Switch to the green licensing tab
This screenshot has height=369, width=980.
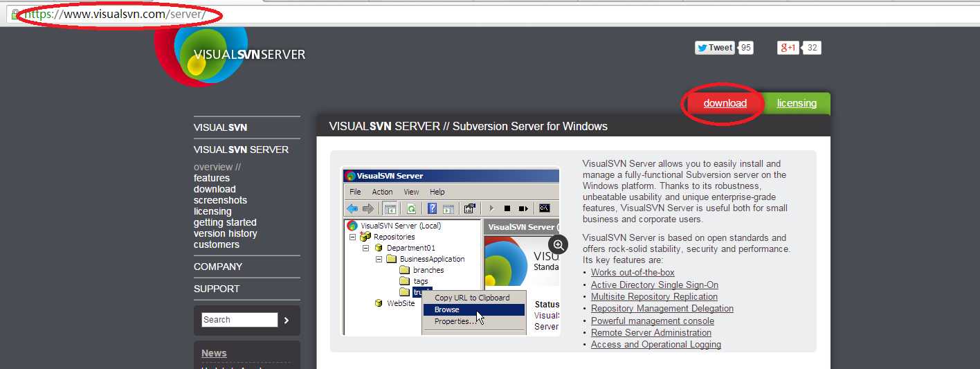click(x=797, y=103)
